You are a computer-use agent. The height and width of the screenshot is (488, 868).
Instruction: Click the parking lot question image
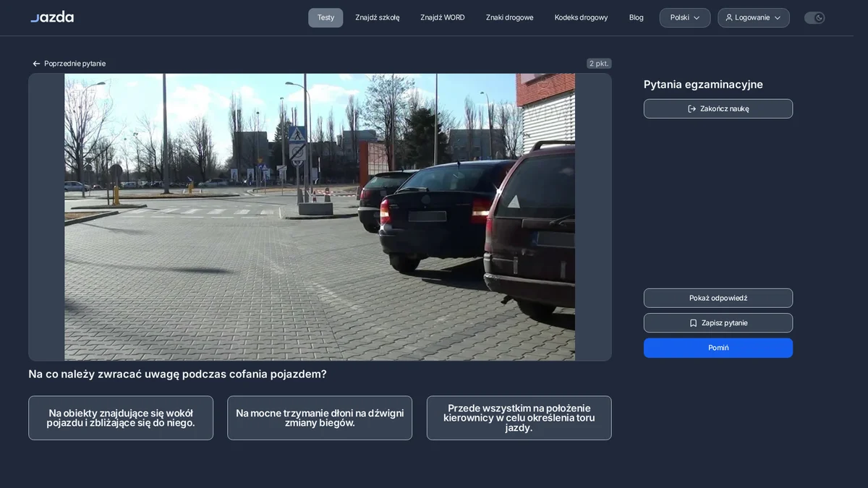click(x=320, y=217)
